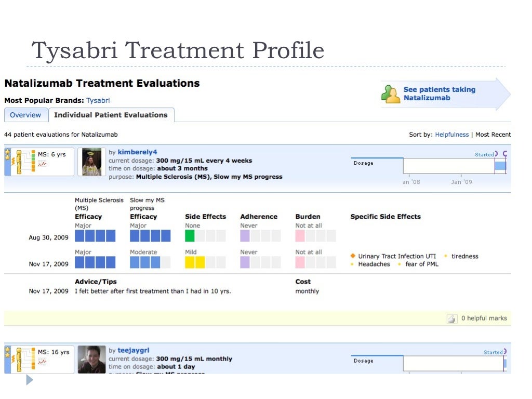
Task: Click teejaygrl's MS 16 yrs patient figure icon
Action: pyautogui.click(x=19, y=360)
